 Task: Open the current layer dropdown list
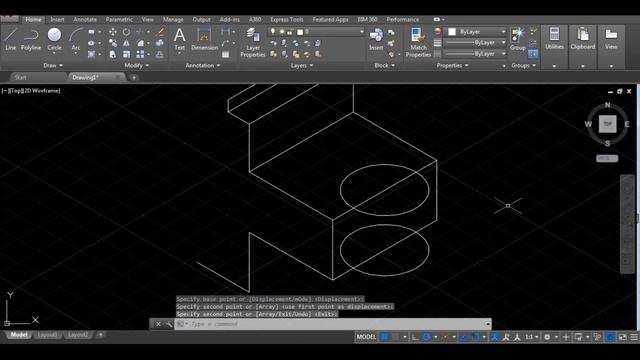(361, 31)
